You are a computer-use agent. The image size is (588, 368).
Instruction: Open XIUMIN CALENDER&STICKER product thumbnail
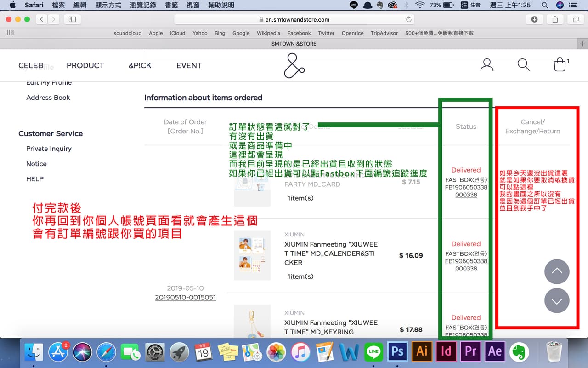coord(252,255)
